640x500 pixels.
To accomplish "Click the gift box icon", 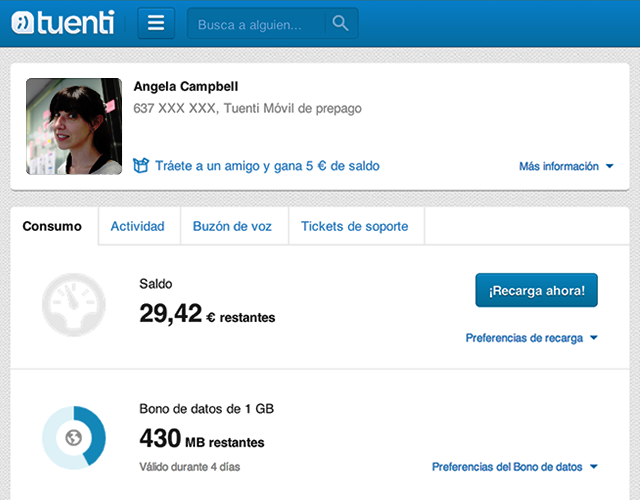I will [x=141, y=166].
